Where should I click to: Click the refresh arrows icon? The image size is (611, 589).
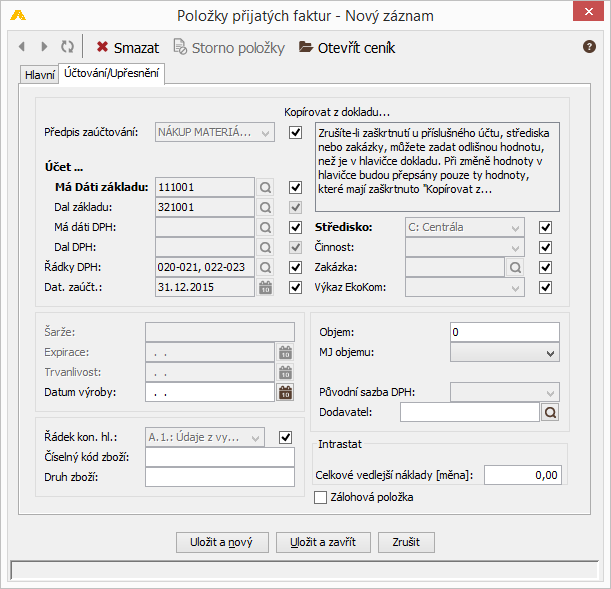pyautogui.click(x=67, y=47)
